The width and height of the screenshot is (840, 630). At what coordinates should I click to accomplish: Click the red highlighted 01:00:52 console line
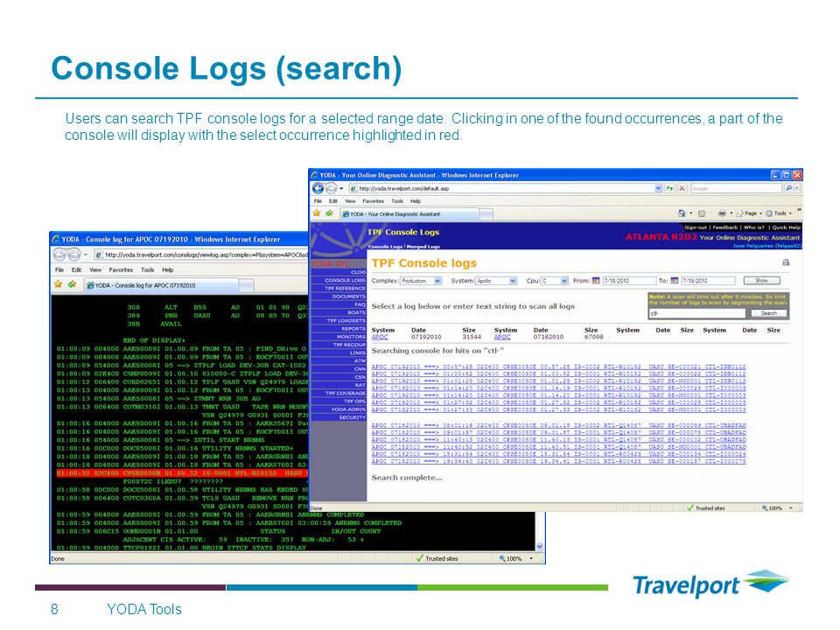[182, 473]
